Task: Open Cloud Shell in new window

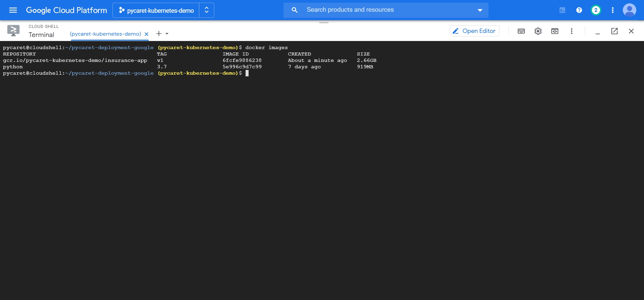Action: (x=614, y=31)
